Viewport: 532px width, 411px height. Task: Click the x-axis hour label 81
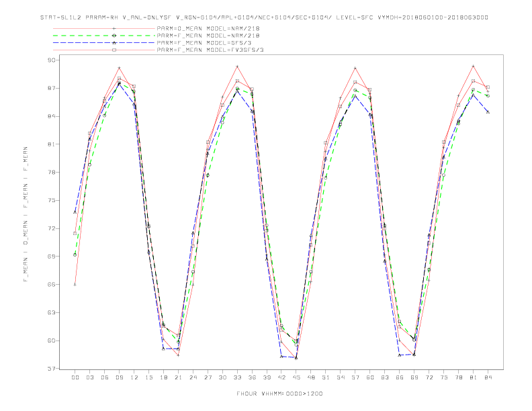[474, 377]
